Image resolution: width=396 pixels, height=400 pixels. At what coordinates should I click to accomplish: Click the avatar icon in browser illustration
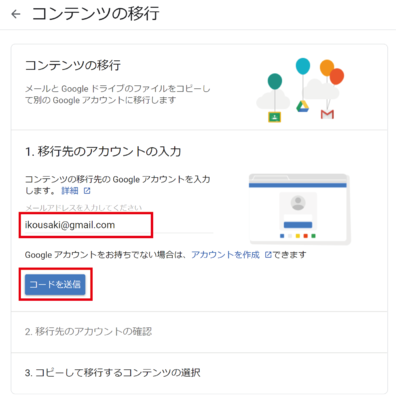coord(298,203)
